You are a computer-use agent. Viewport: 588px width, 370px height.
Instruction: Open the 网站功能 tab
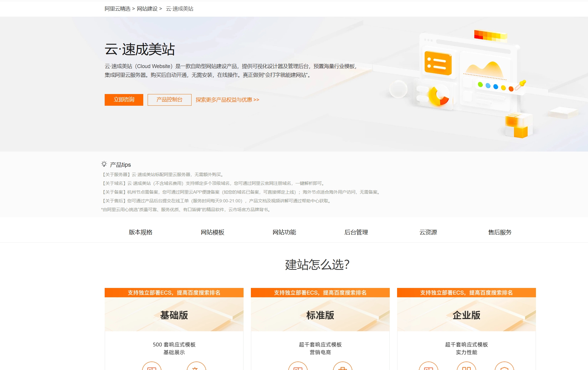284,232
